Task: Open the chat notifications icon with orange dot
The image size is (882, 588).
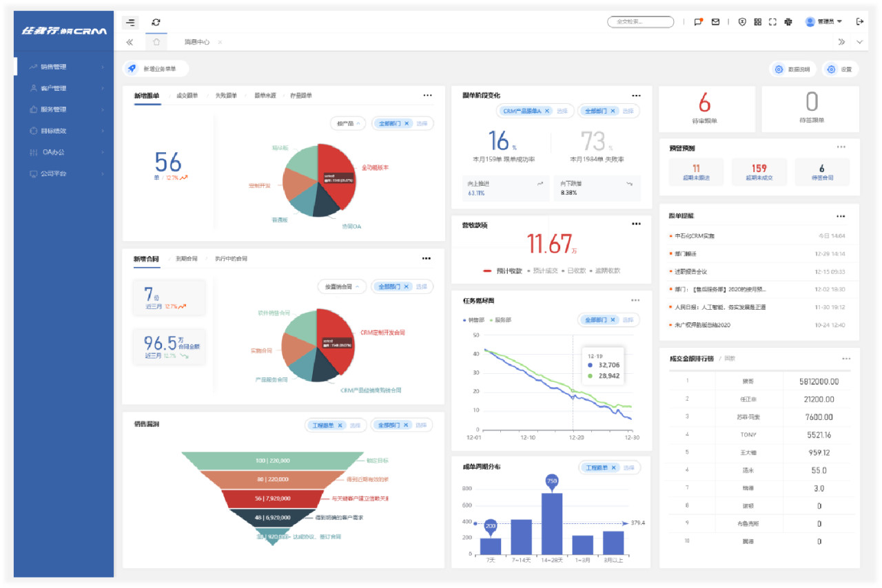Action: [x=698, y=22]
